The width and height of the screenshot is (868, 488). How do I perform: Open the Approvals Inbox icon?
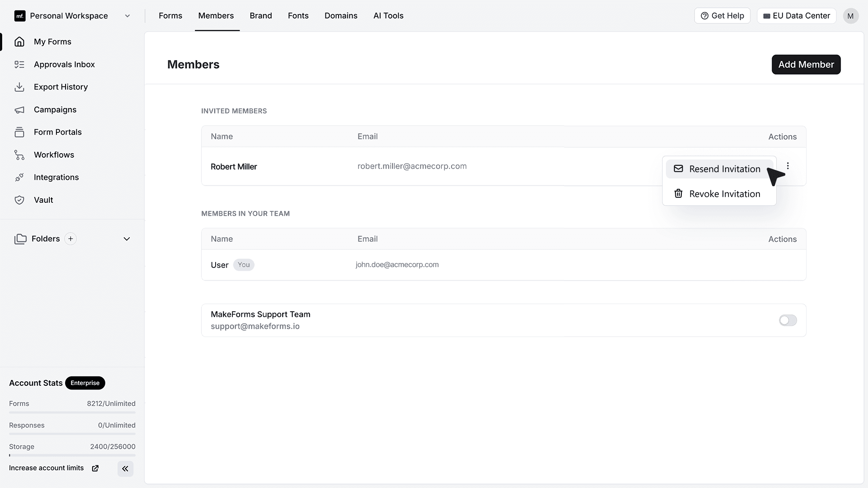pos(19,65)
